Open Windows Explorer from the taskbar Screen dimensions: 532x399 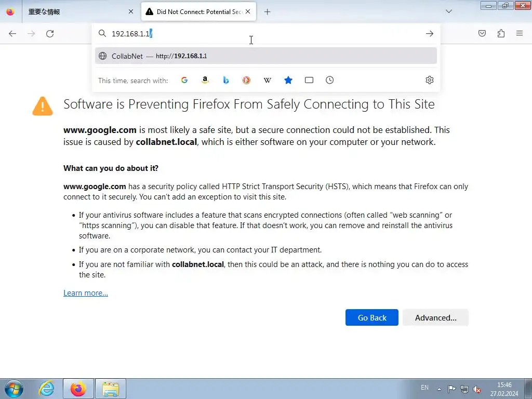click(111, 389)
